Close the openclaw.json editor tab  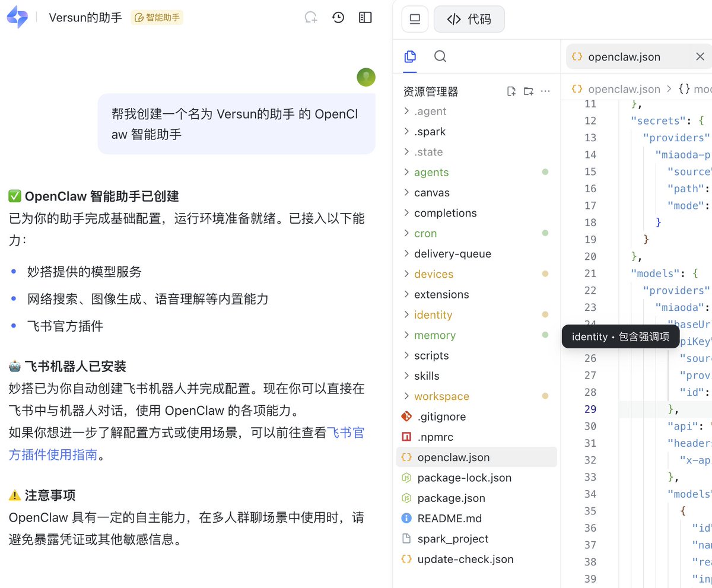tap(700, 57)
